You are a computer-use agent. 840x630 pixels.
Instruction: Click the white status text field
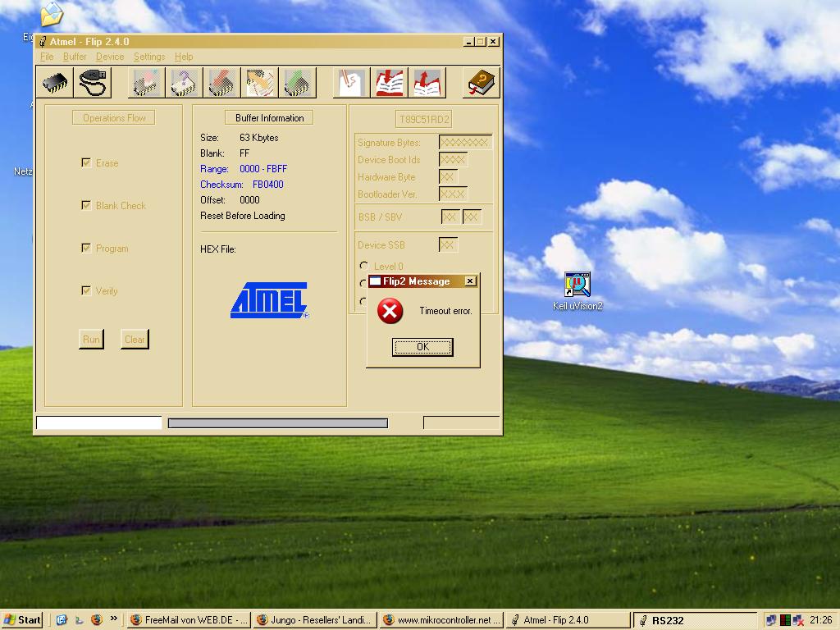point(98,422)
